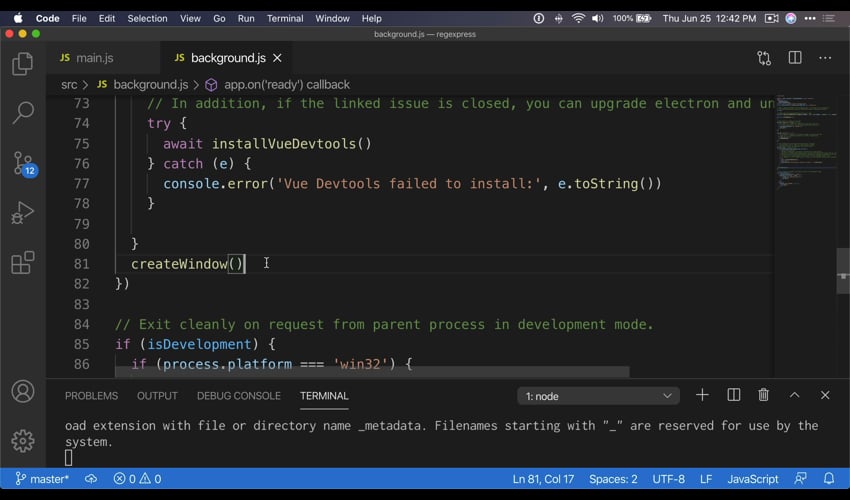Screen dimensions: 850x500
Task: Click the battery 100% indicator
Action: [632, 18]
